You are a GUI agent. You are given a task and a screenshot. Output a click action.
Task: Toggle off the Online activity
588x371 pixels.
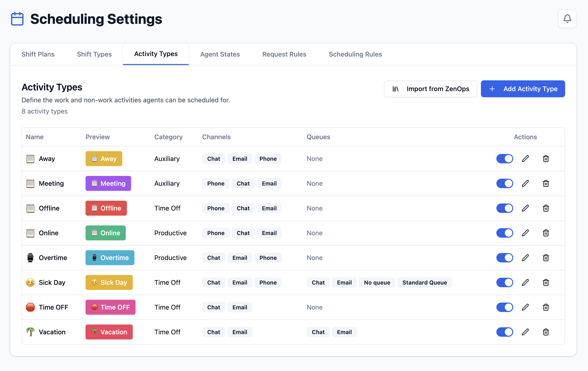click(505, 233)
